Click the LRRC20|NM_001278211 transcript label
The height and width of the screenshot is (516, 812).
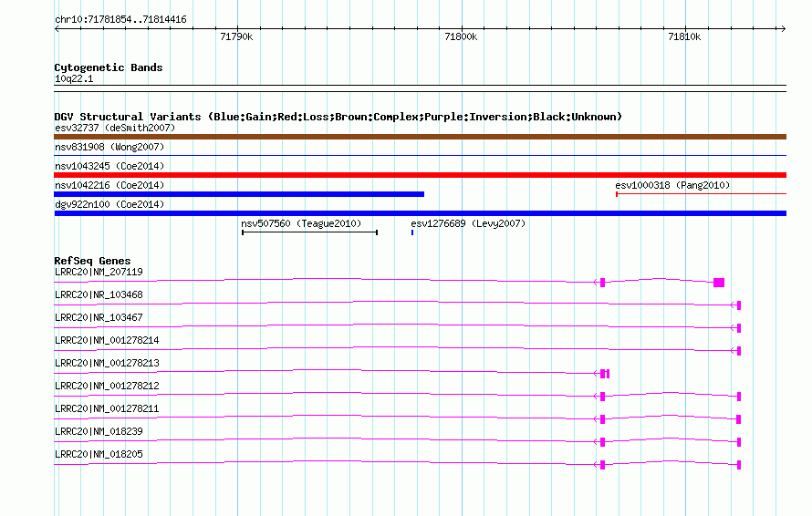click(x=107, y=408)
